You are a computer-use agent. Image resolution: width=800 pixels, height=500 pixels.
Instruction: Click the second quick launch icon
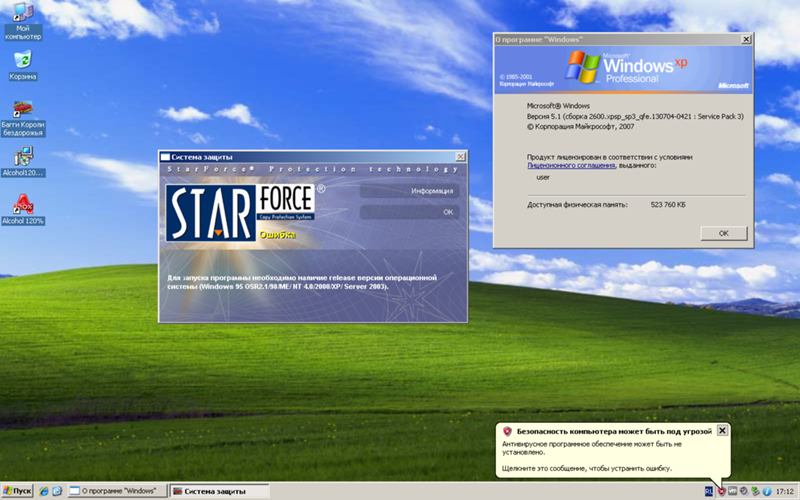pos(57,491)
